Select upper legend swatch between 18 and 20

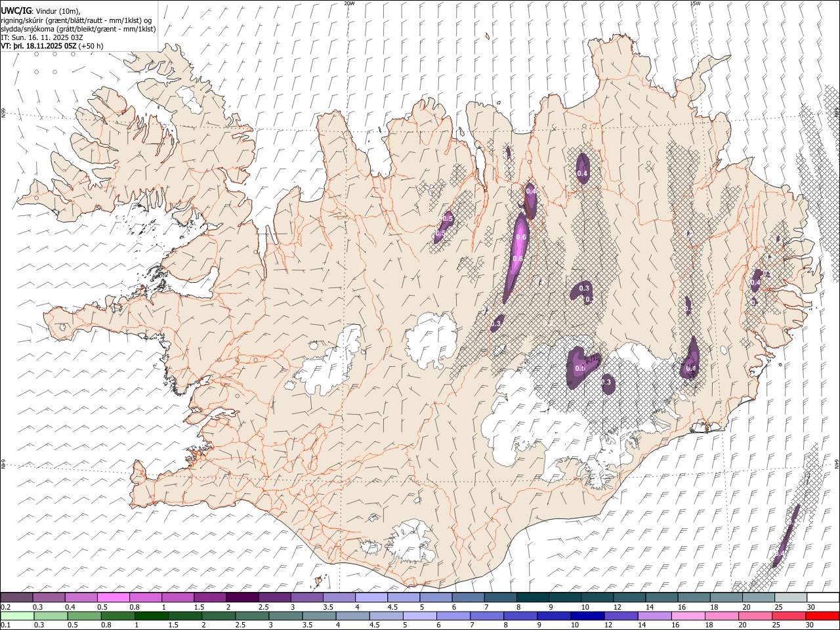pos(725,597)
